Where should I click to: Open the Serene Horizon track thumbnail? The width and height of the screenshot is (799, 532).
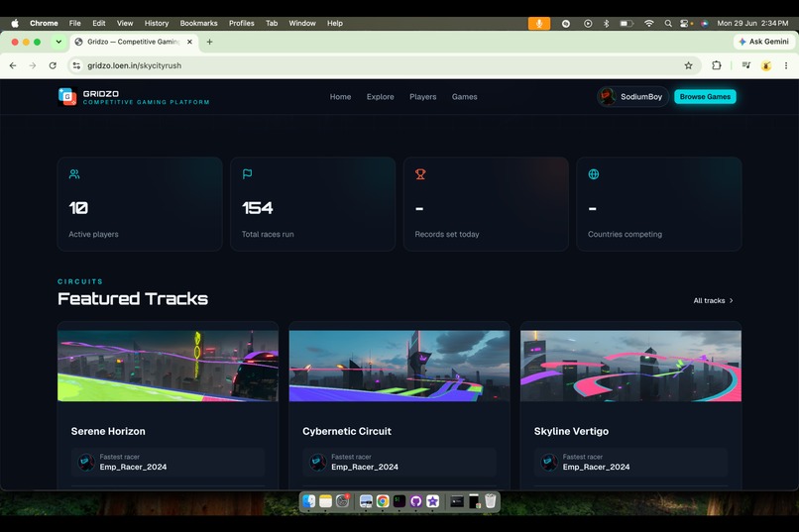point(169,366)
